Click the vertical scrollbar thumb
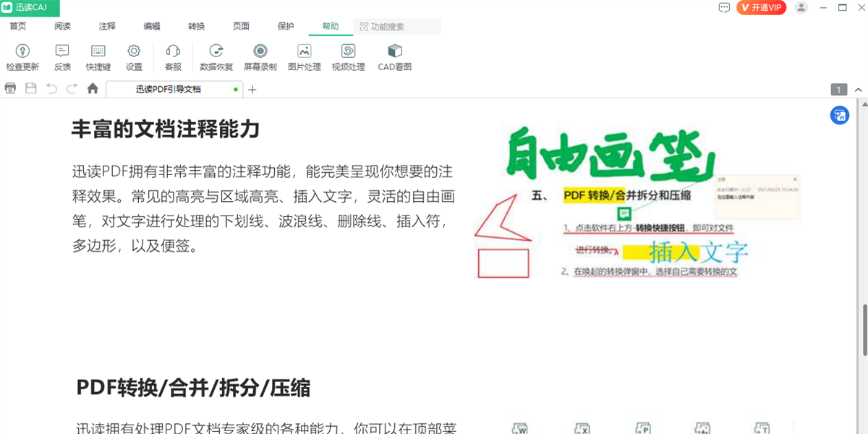 [863, 331]
